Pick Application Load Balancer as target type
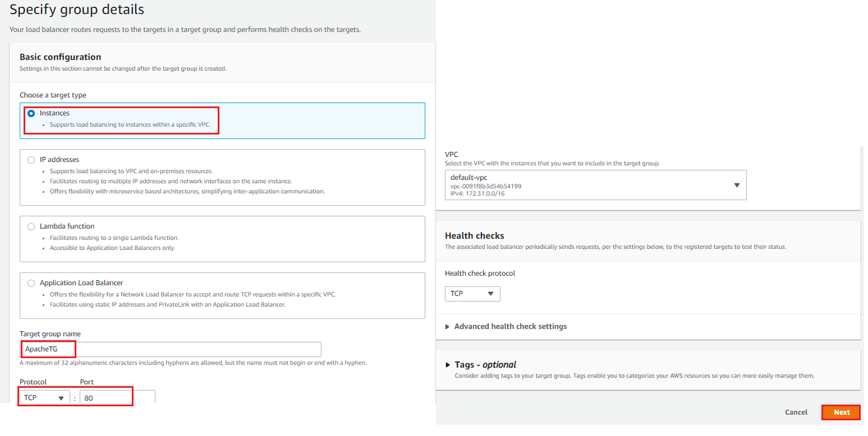 tap(32, 283)
